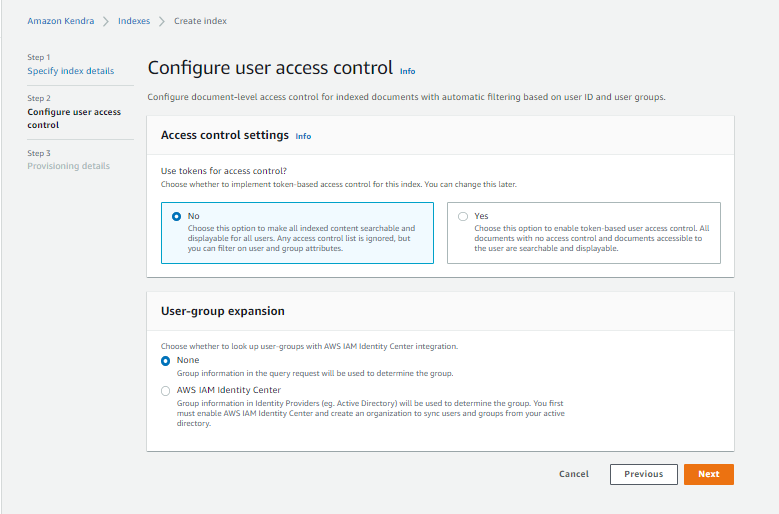779x514 pixels.
Task: Open Info next to page heading
Action: coord(407,72)
